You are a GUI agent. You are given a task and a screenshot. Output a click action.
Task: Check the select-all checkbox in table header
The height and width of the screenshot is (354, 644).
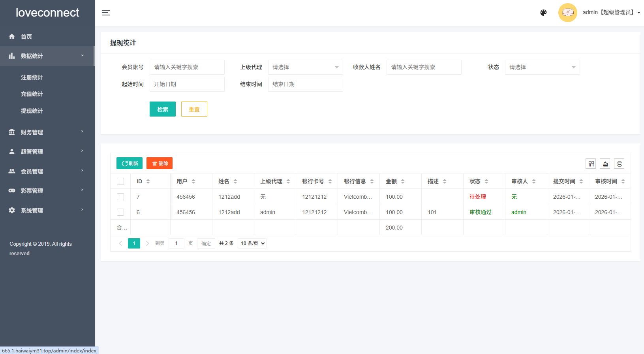tap(120, 181)
